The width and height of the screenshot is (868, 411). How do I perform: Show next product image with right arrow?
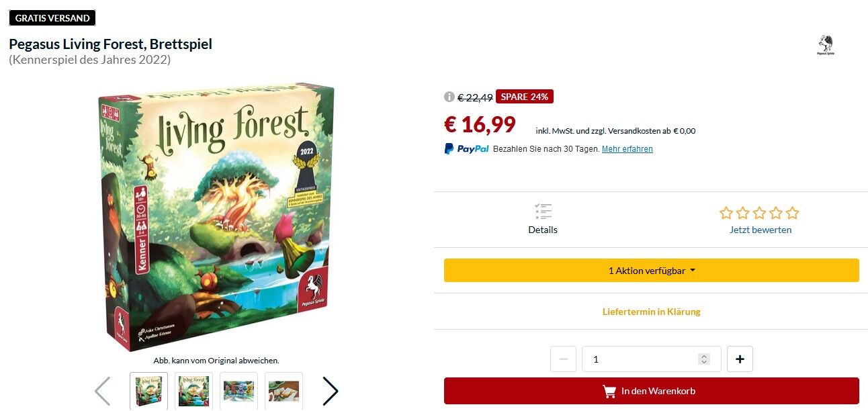[x=330, y=391]
